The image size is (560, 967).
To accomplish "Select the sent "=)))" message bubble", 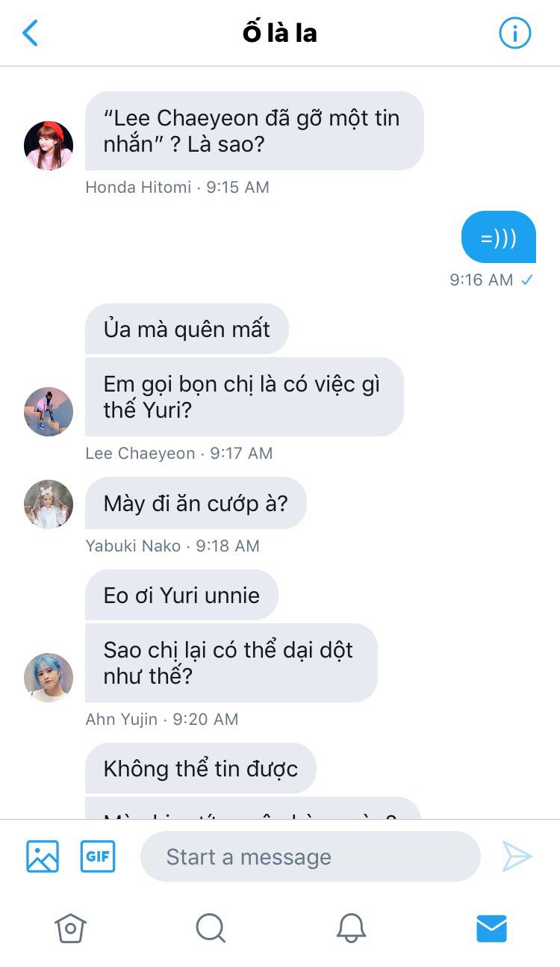I will pyautogui.click(x=499, y=238).
